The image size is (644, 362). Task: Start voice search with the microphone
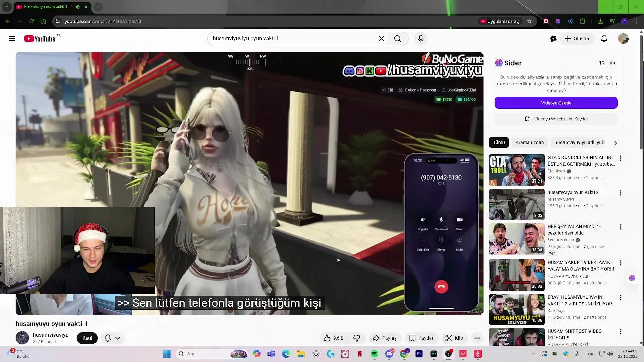point(421,38)
